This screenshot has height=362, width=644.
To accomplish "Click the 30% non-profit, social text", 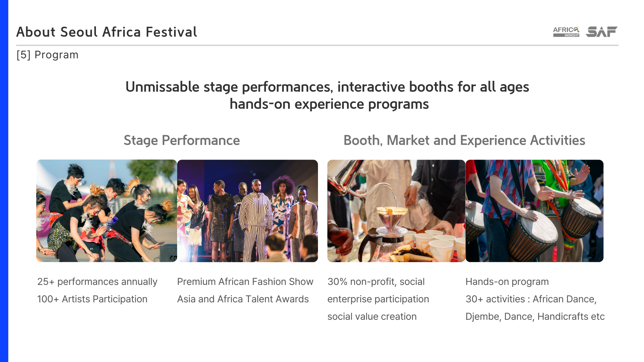I will (376, 282).
